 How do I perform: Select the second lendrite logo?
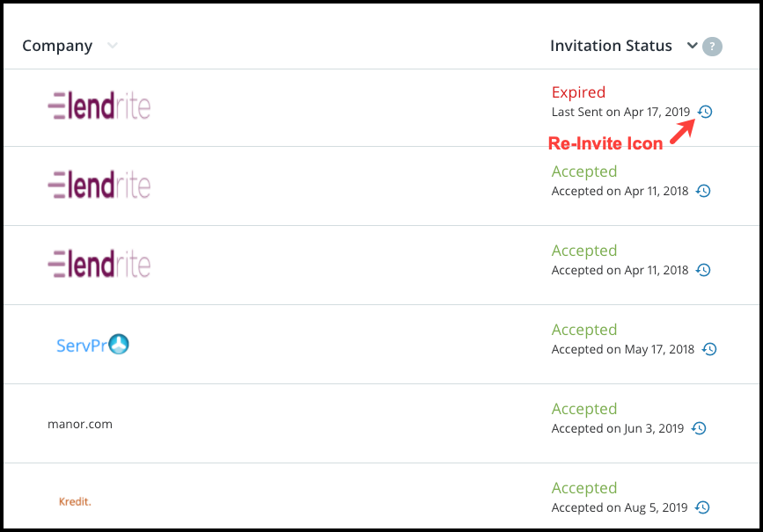pos(99,185)
